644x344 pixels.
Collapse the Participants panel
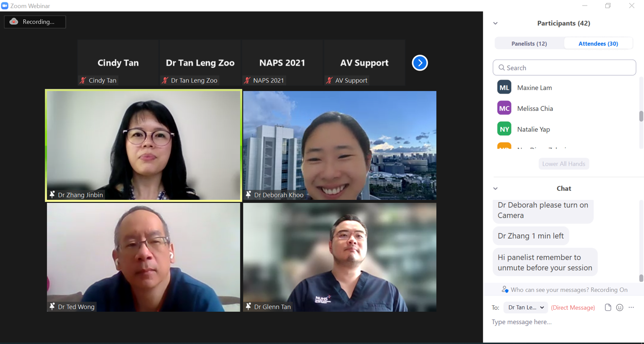[496, 23]
